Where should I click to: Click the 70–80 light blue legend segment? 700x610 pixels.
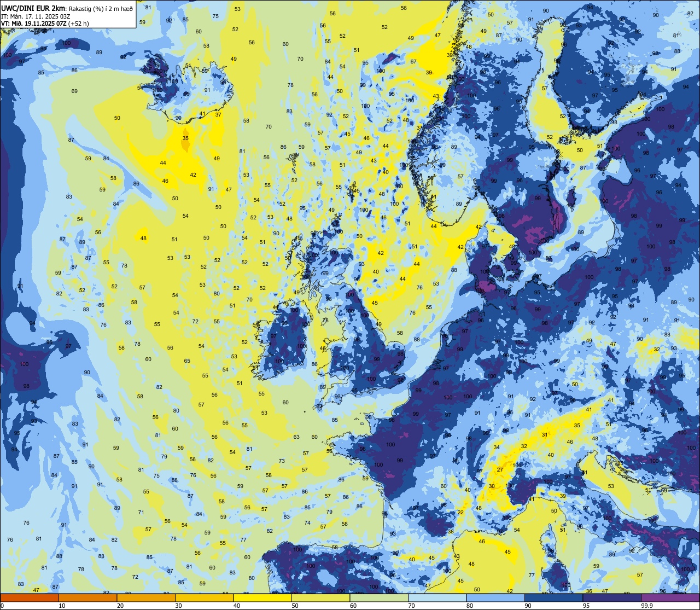click(437, 597)
